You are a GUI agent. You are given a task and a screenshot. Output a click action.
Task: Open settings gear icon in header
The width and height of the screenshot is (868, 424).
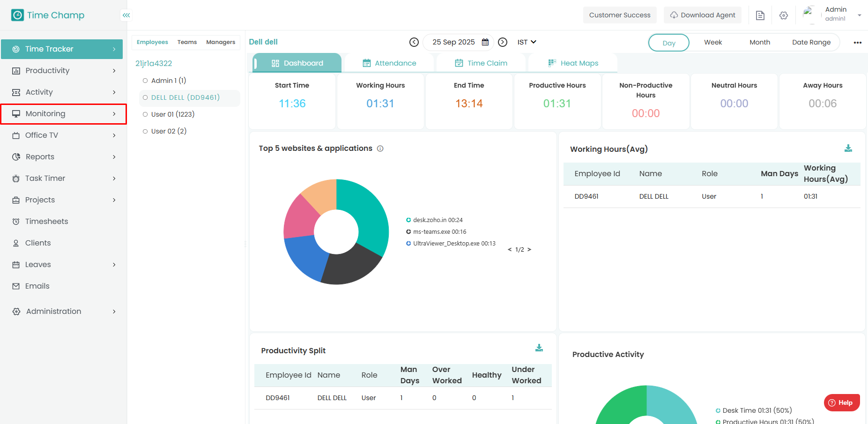[x=784, y=15]
